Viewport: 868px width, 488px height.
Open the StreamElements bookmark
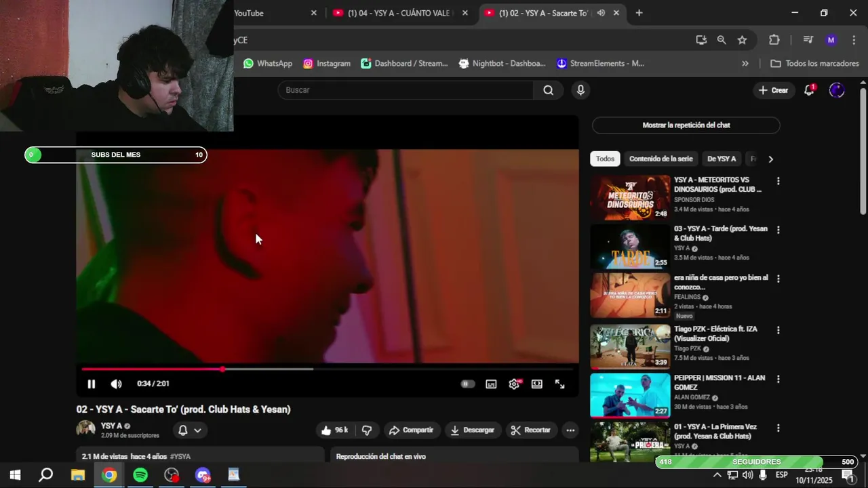(x=599, y=63)
